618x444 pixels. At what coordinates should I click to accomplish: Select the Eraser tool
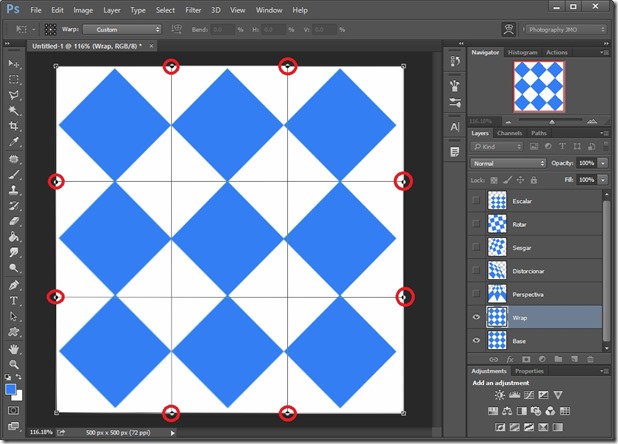[x=14, y=221]
